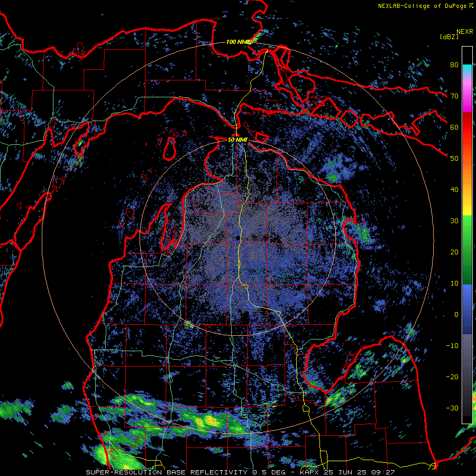Click the -20 value on the dBZ scale
The width and height of the screenshot is (476, 476).
pyautogui.click(x=452, y=377)
